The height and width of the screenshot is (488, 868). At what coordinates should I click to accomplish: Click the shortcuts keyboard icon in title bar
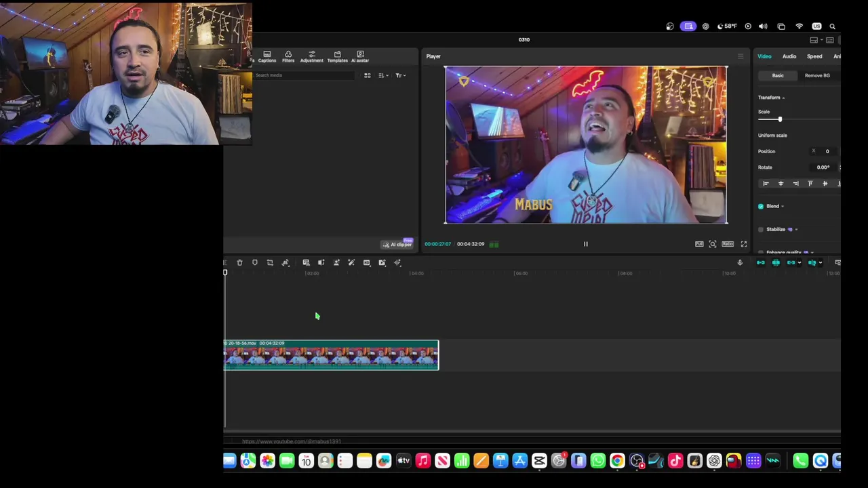[x=829, y=40]
